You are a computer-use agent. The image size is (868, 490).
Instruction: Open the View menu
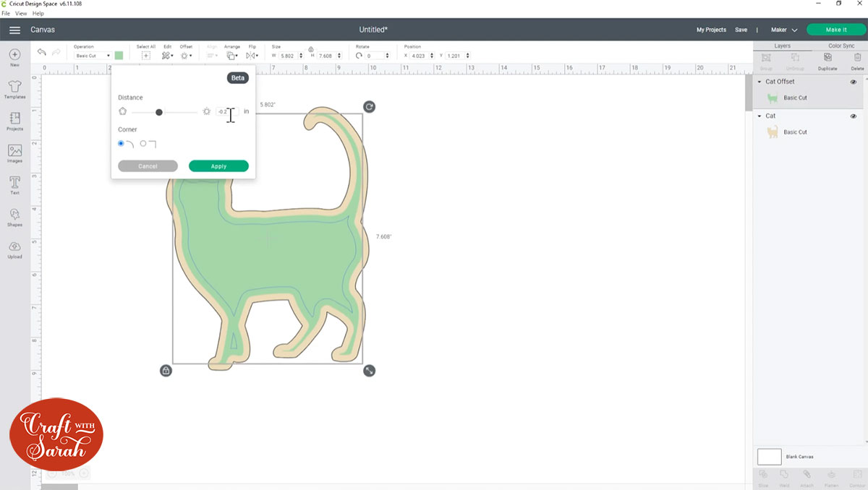[x=21, y=13]
